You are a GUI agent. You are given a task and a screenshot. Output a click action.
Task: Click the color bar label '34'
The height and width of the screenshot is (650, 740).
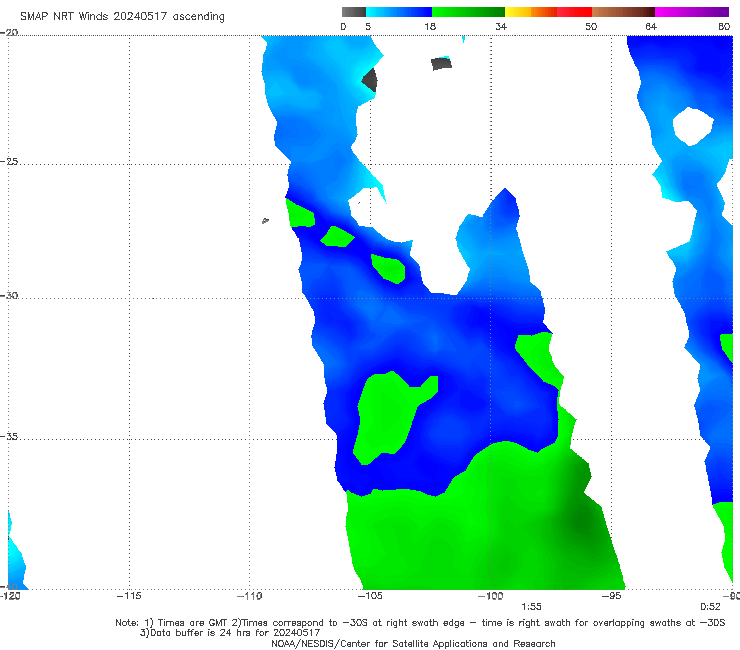pyautogui.click(x=501, y=26)
